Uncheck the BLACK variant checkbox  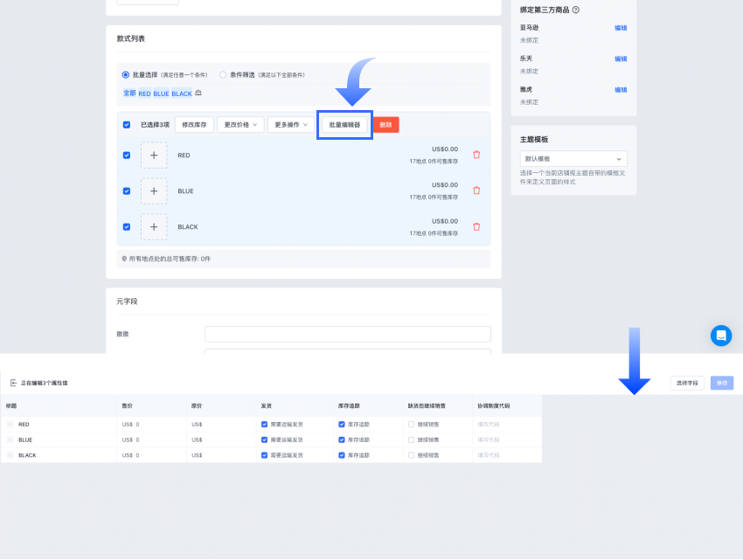[127, 227]
